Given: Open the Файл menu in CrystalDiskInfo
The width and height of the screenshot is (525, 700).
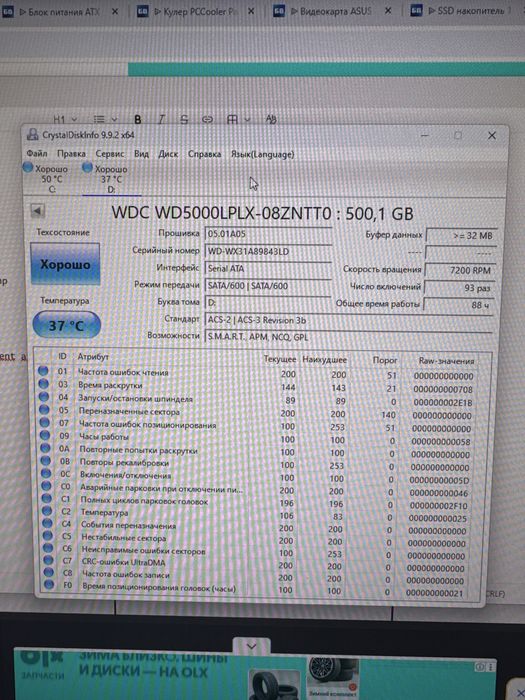Looking at the screenshot, I should pos(37,154).
